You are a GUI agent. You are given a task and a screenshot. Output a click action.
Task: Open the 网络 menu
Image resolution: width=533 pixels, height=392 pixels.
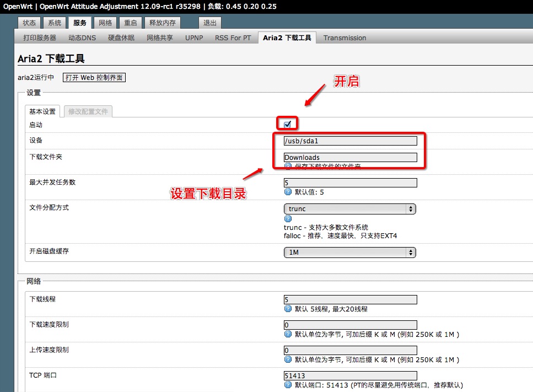click(105, 23)
